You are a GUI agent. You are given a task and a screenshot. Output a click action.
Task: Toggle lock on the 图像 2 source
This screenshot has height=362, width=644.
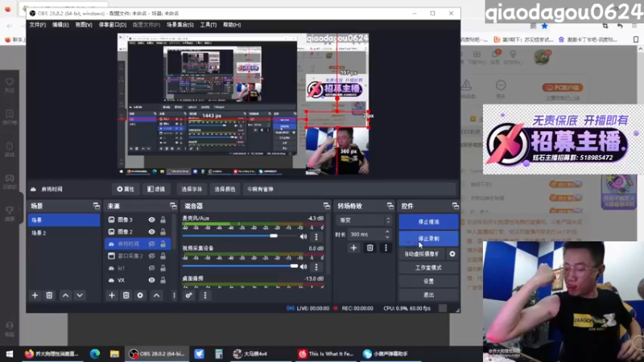tap(163, 232)
